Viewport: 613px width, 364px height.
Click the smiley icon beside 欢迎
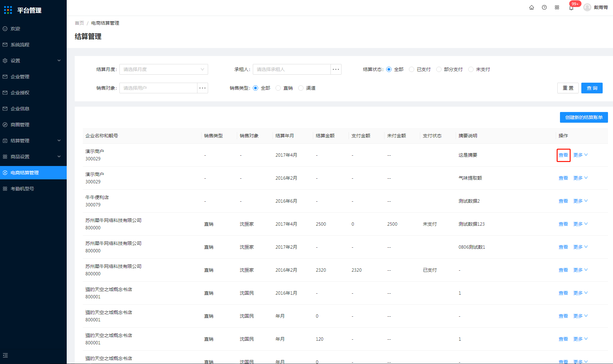[x=5, y=29]
